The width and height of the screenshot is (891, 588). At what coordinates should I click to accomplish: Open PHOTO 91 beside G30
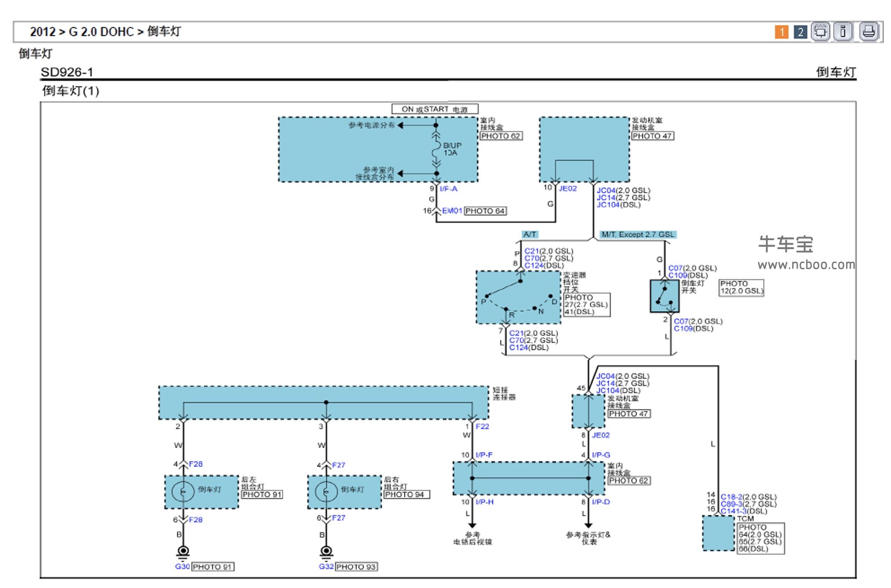(x=213, y=567)
